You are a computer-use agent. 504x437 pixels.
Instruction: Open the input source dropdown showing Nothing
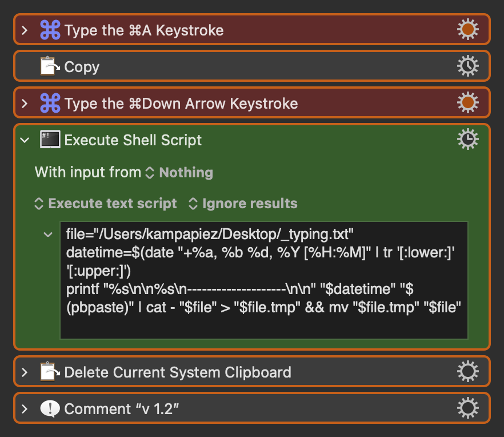180,173
